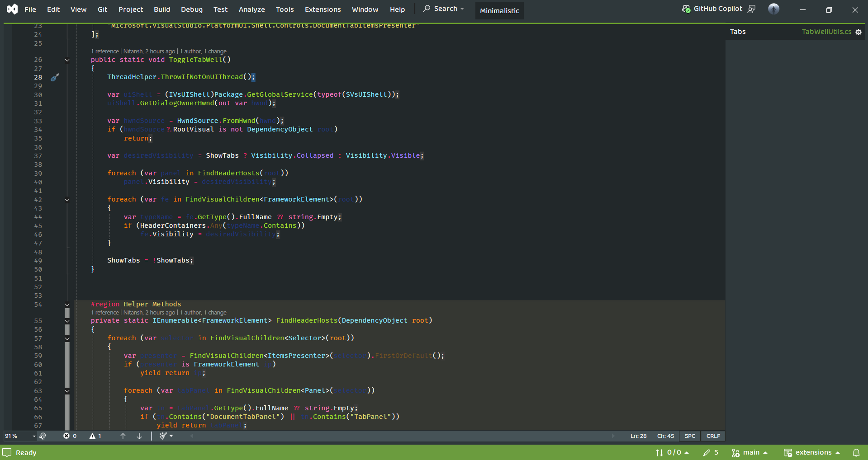The width and height of the screenshot is (868, 460).
Task: Open the 0/0 outgoing/incoming commits indicator
Action: 672,452
